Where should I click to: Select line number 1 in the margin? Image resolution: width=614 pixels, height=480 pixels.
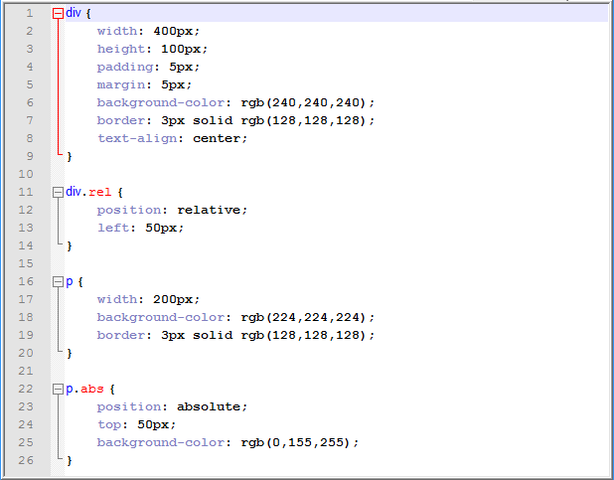30,14
